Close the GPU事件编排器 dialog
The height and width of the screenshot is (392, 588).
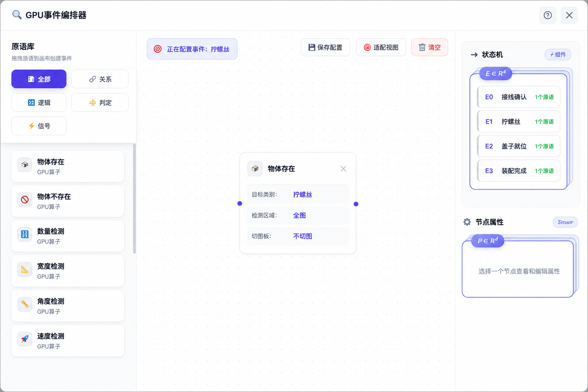pos(569,15)
